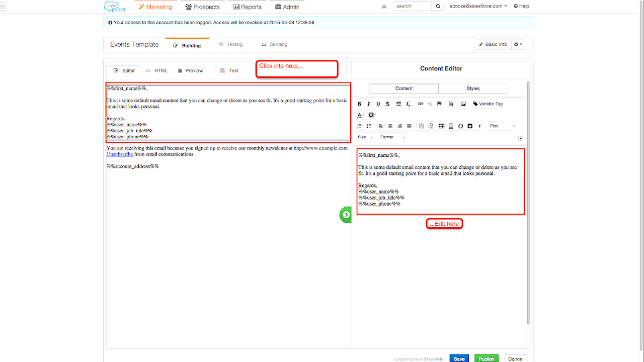Center align the text
This screenshot has height=362, width=644.
coord(390,126)
